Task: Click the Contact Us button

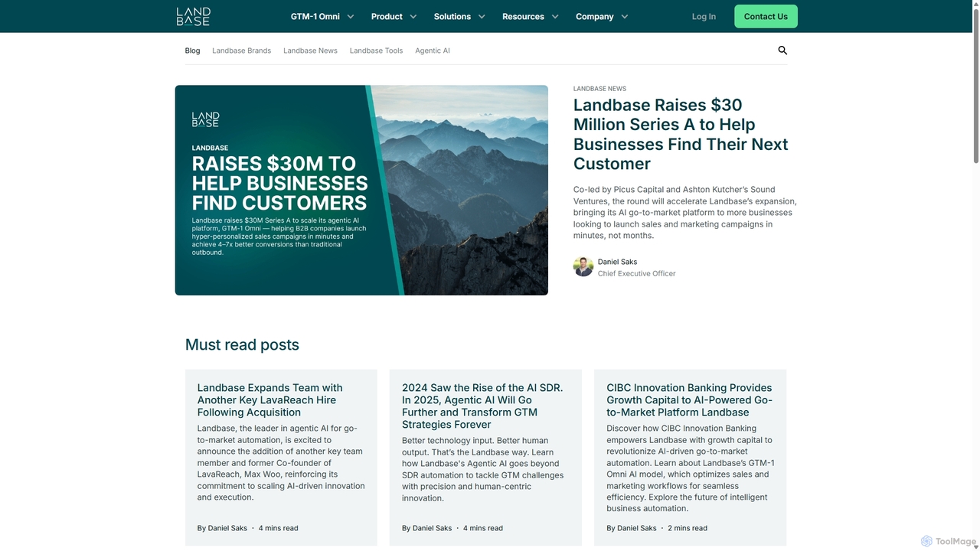Action: [x=766, y=16]
